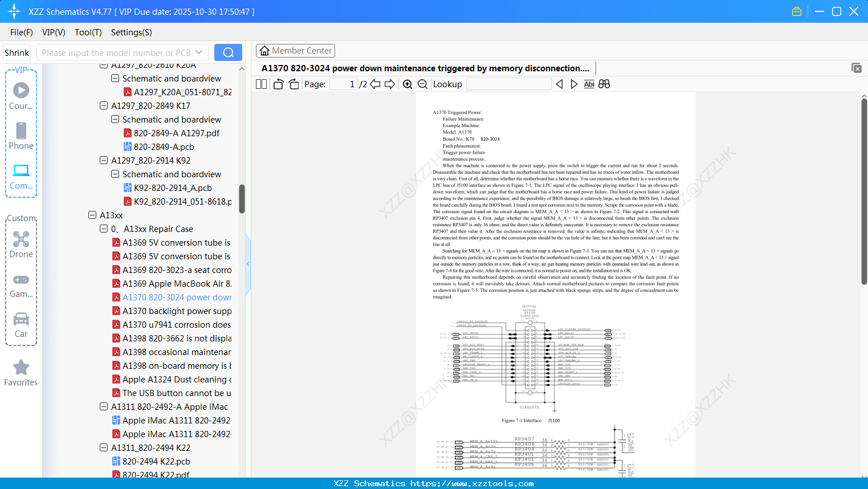868x489 pixels.
Task: Open A1370 u7941 corrosion case
Action: click(x=172, y=324)
